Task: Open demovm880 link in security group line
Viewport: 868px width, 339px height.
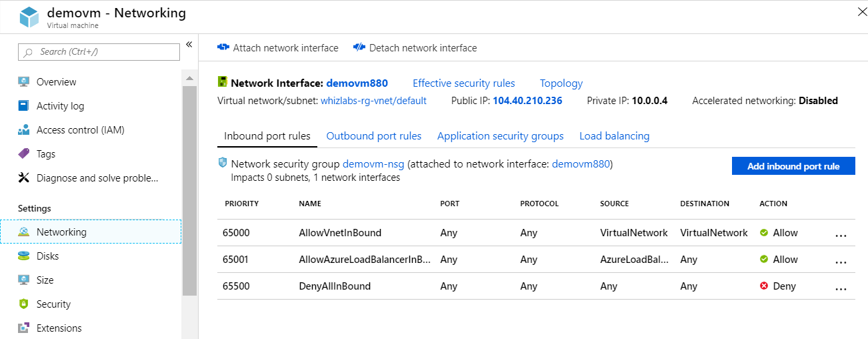Action: tap(581, 163)
